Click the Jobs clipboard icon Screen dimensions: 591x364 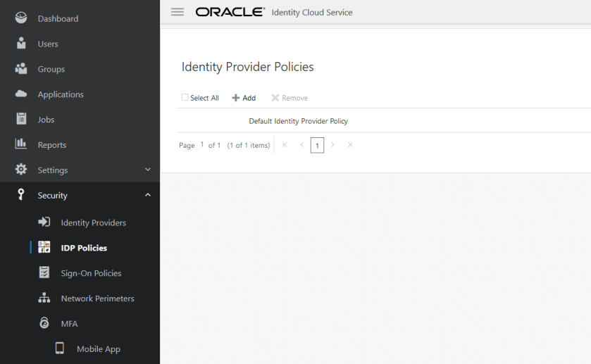point(21,119)
